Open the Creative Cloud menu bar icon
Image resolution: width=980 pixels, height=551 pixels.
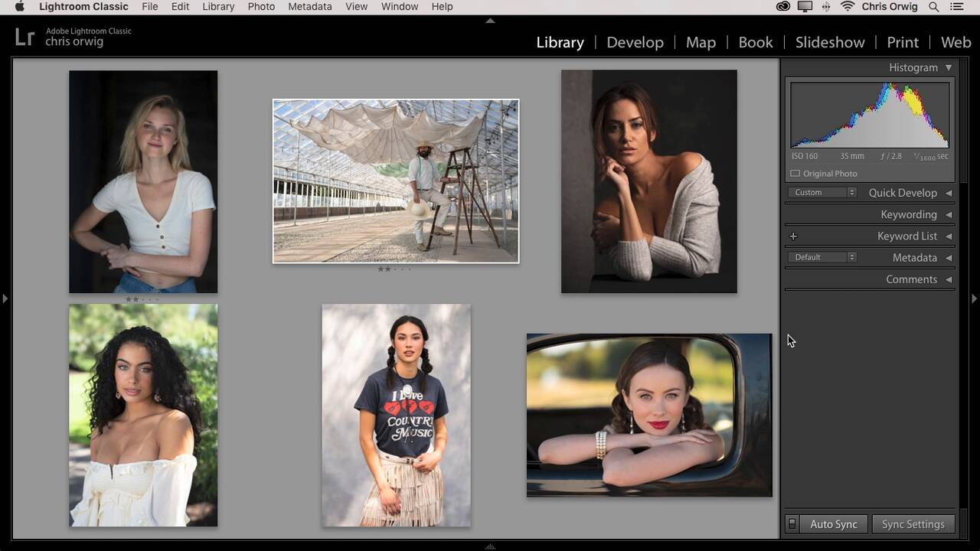pos(782,7)
